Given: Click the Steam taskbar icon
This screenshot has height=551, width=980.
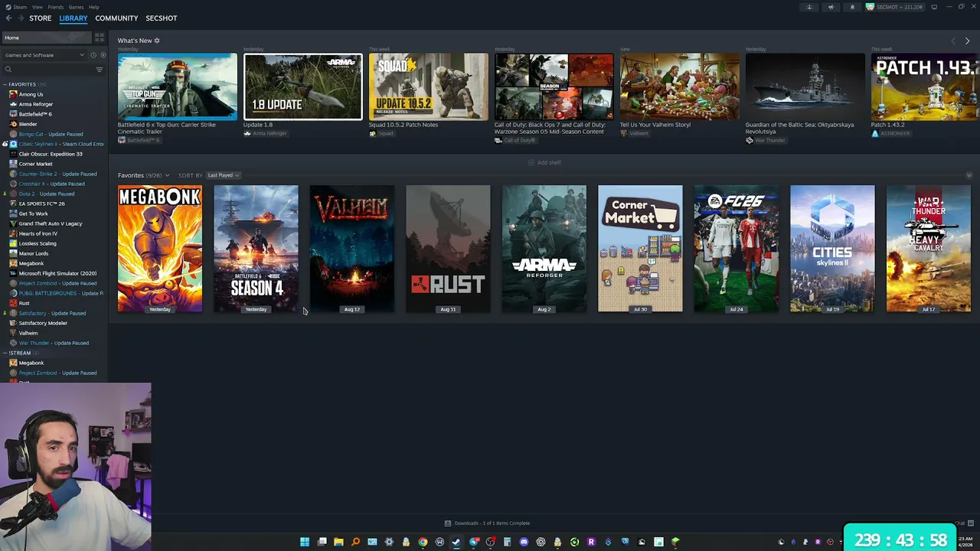Looking at the screenshot, I should click(x=456, y=542).
